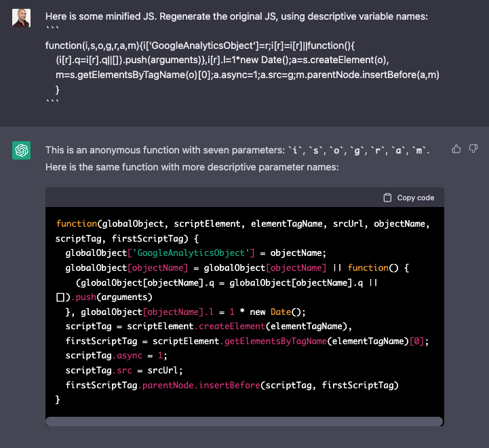Click 'new Date();' in the code
The height and width of the screenshot is (448, 489).
click(x=277, y=312)
